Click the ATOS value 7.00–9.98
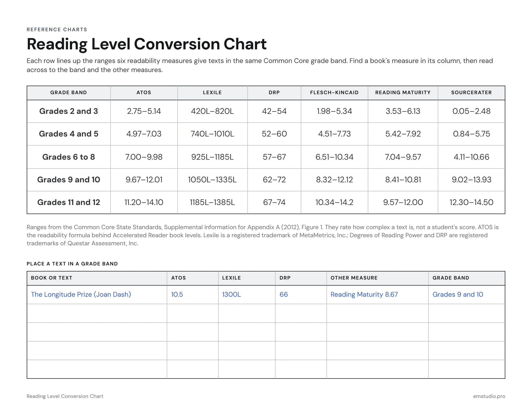Image resolution: width=532 pixels, height=411 pixels. click(x=144, y=157)
